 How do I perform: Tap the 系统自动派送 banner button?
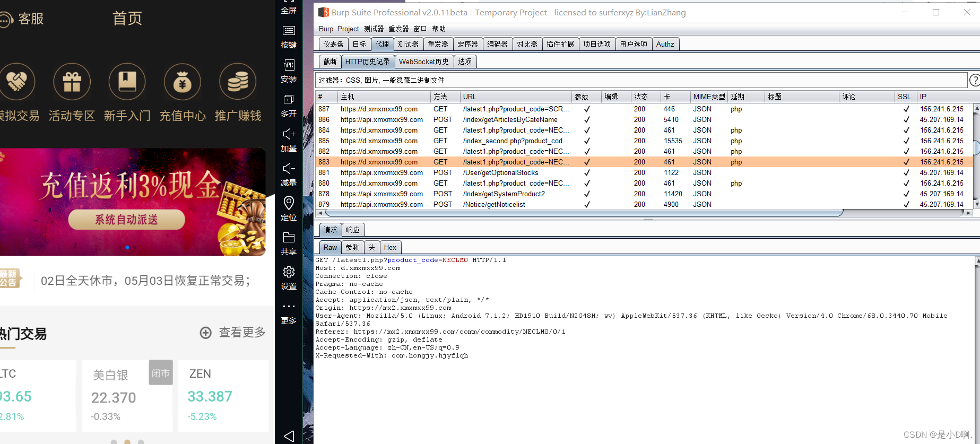pos(126,220)
